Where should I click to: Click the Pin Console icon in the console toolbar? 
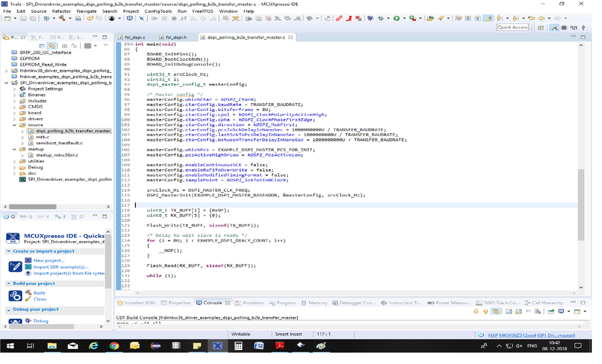(551, 312)
